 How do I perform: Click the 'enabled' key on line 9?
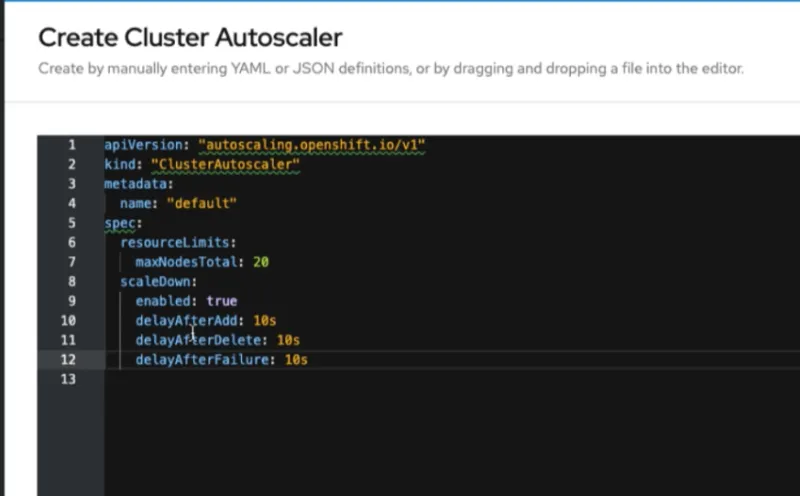[x=162, y=301]
